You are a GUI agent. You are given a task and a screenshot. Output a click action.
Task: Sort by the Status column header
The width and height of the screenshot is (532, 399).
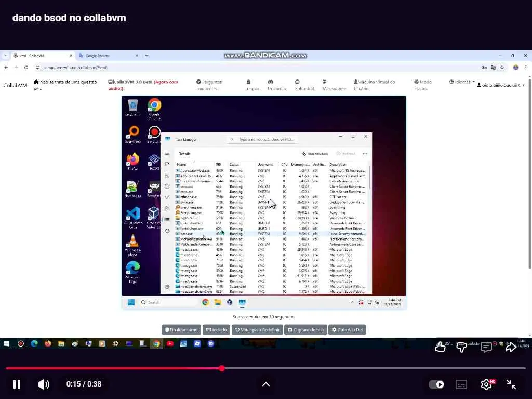(x=234, y=165)
